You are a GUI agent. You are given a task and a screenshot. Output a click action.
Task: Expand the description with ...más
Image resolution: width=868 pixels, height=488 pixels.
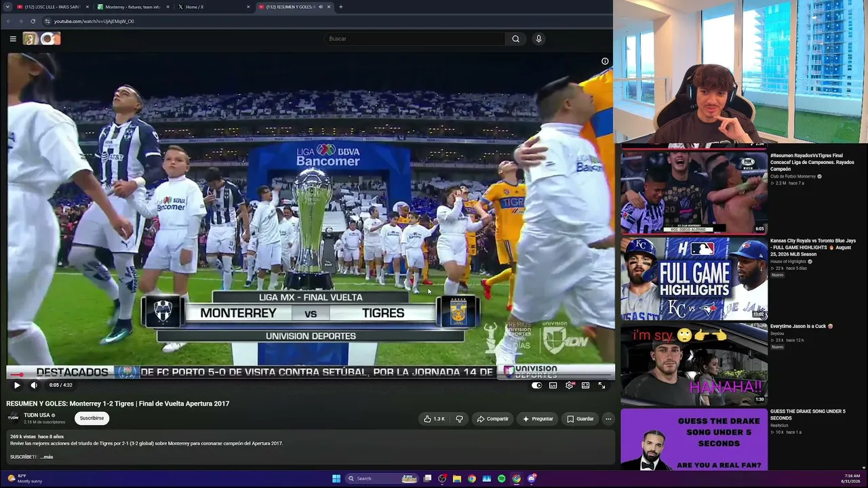[x=46, y=457]
